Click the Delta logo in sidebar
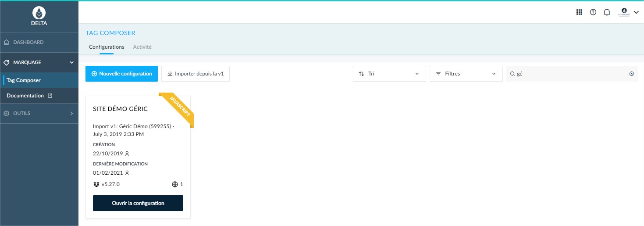Viewport: 644px width, 226px height. (39, 16)
